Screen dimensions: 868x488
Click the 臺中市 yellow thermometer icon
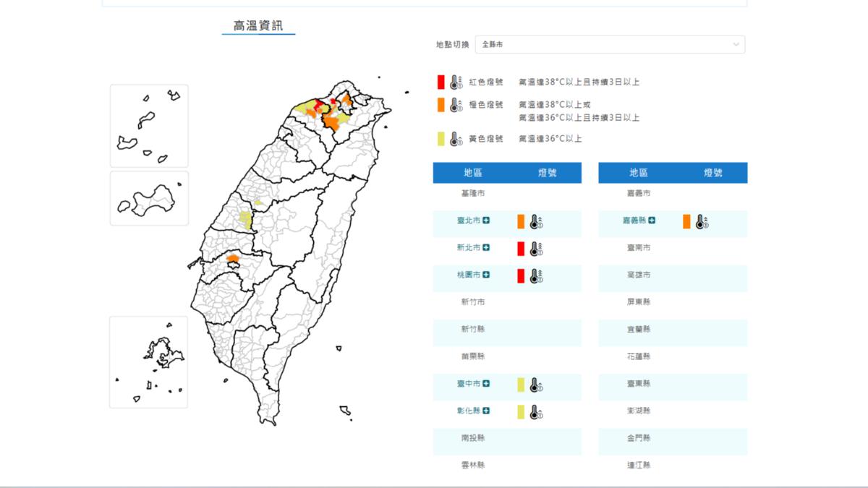pos(536,385)
